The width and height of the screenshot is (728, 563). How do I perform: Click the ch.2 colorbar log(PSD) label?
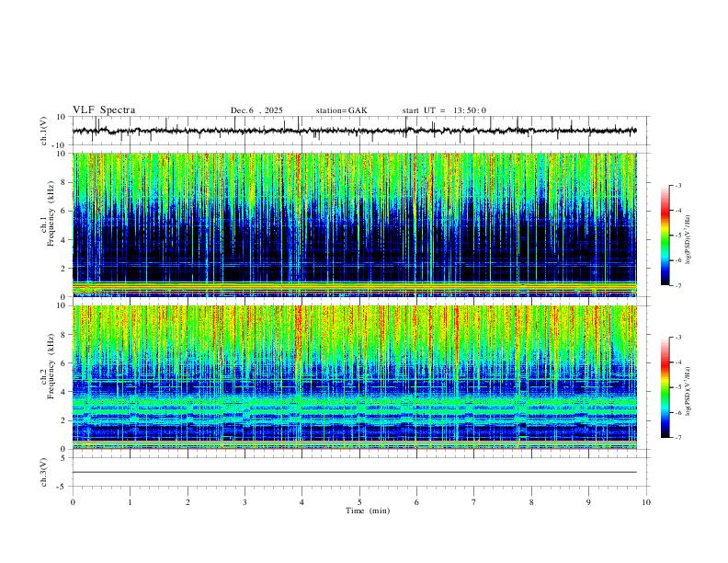[x=688, y=391]
